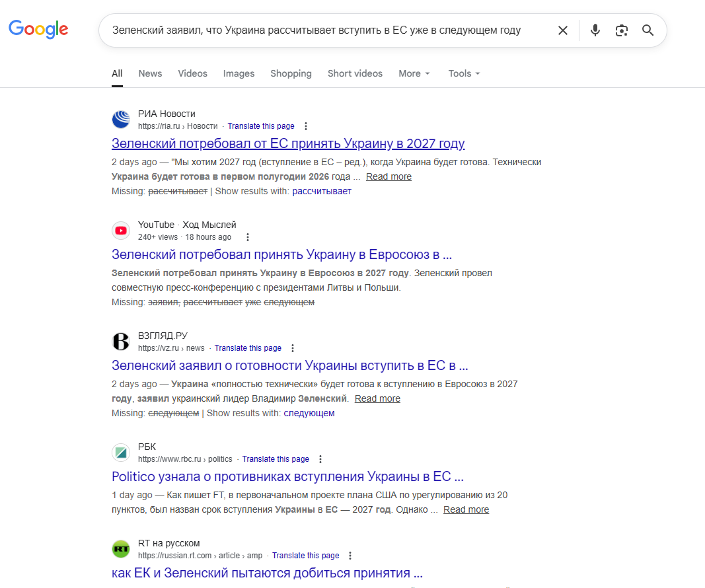Open three-dot menu for YouTube result

coord(248,237)
